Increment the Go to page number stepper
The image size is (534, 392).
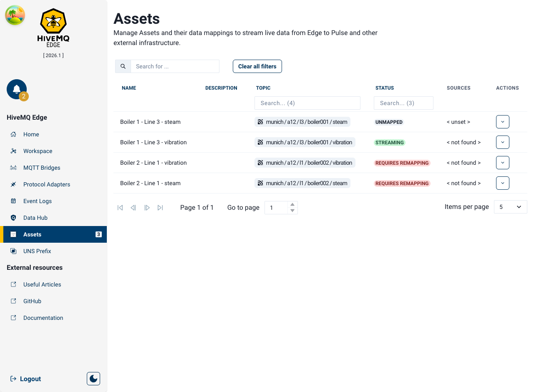pos(292,205)
